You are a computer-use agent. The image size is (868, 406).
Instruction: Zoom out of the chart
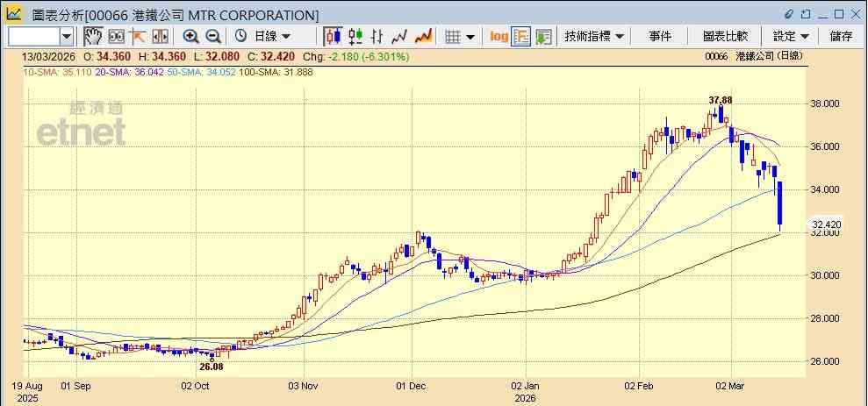tap(213, 37)
